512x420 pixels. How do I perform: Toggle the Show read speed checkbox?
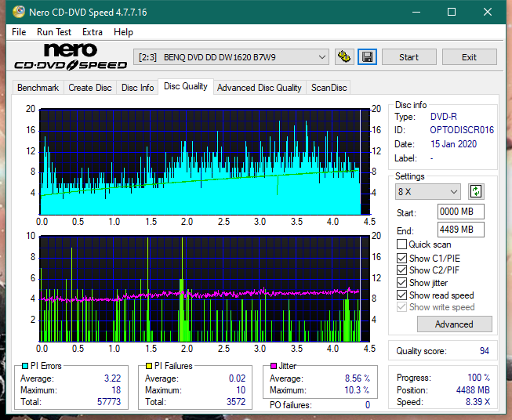[402, 295]
